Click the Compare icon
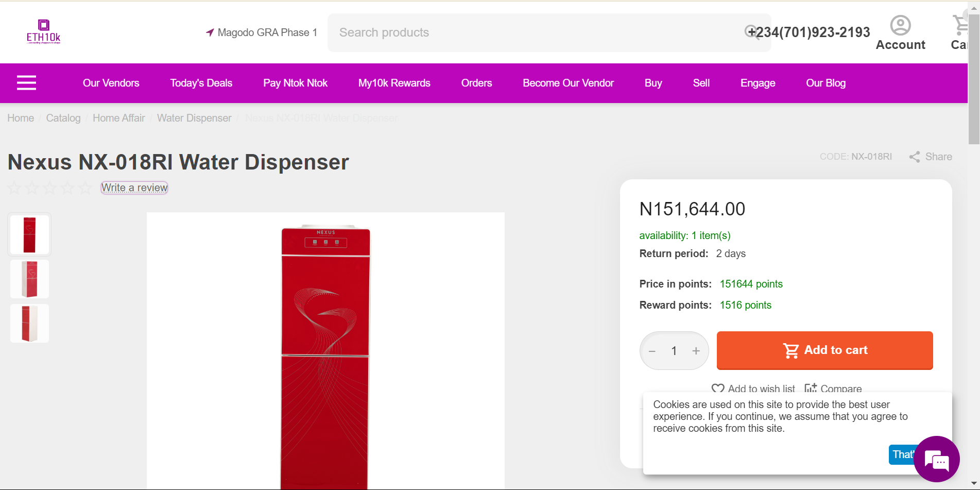Screen dimensions: 980x490 pyautogui.click(x=811, y=388)
